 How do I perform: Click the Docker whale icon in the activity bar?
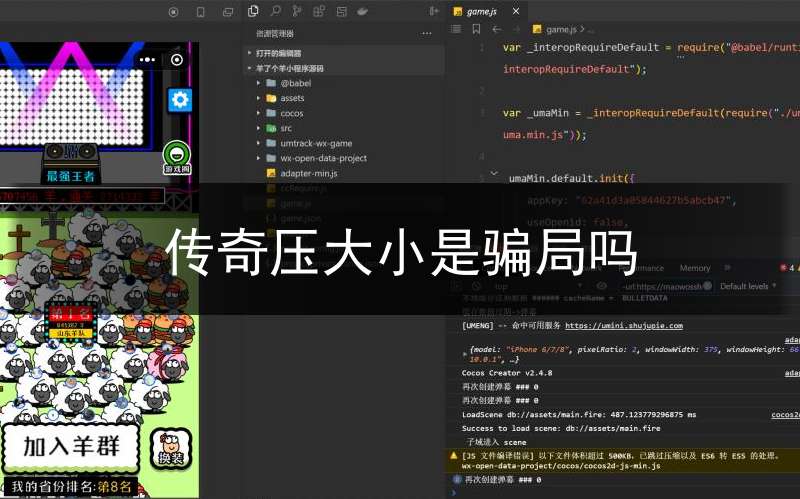tap(363, 11)
